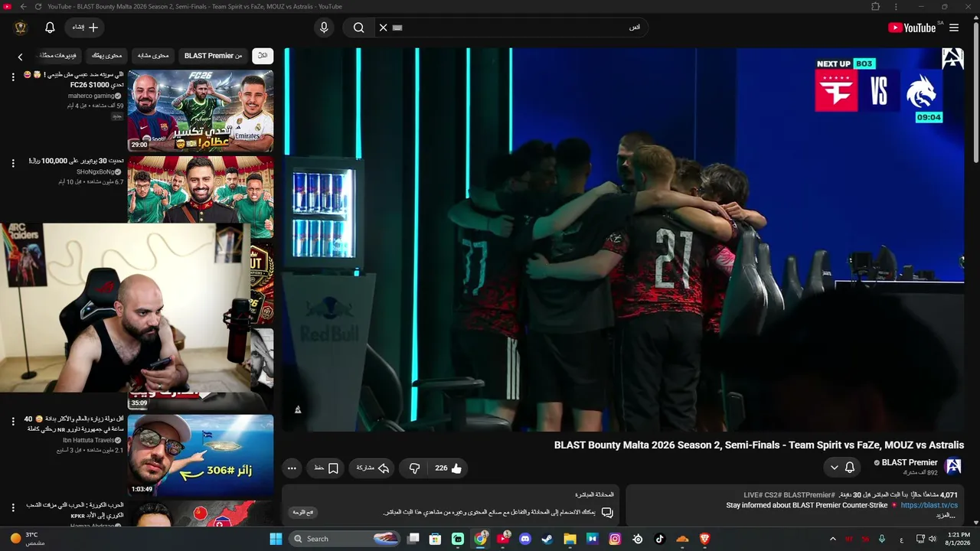Open File Explorer from taskbar

pyautogui.click(x=570, y=539)
